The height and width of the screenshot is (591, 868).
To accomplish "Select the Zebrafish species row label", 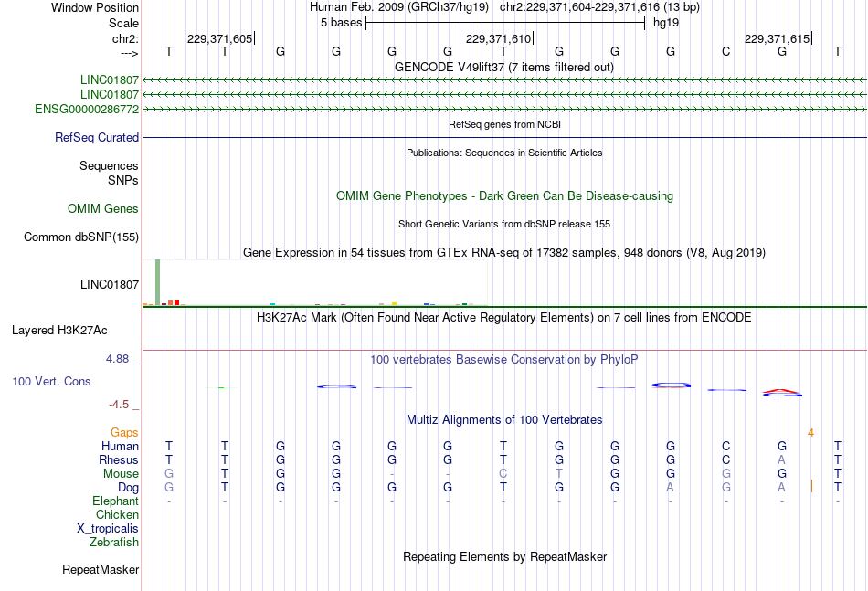I will pyautogui.click(x=114, y=543).
